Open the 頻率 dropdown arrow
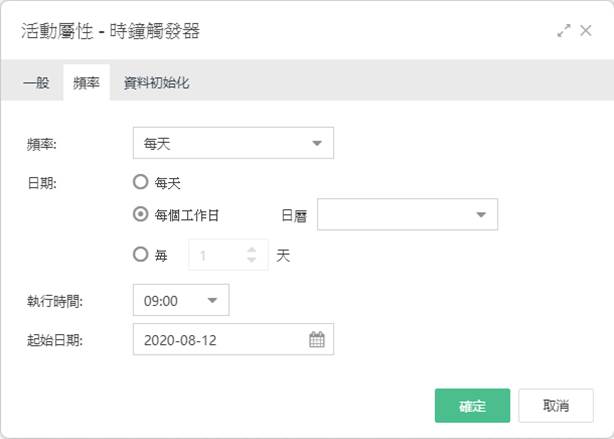This screenshot has height=439, width=614. pyautogui.click(x=317, y=143)
